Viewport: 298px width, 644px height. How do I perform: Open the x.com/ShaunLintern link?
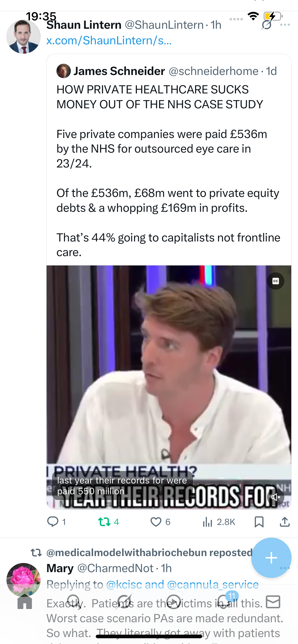click(109, 40)
